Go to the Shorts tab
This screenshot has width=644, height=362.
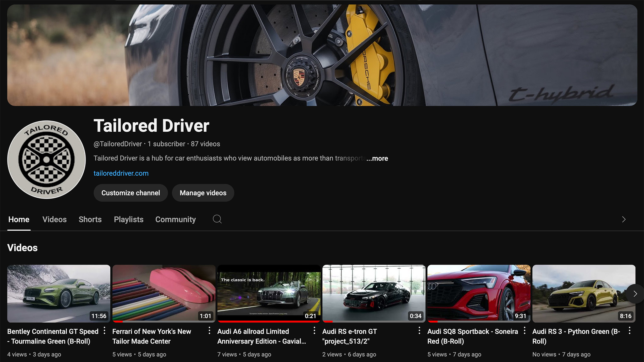coord(90,219)
